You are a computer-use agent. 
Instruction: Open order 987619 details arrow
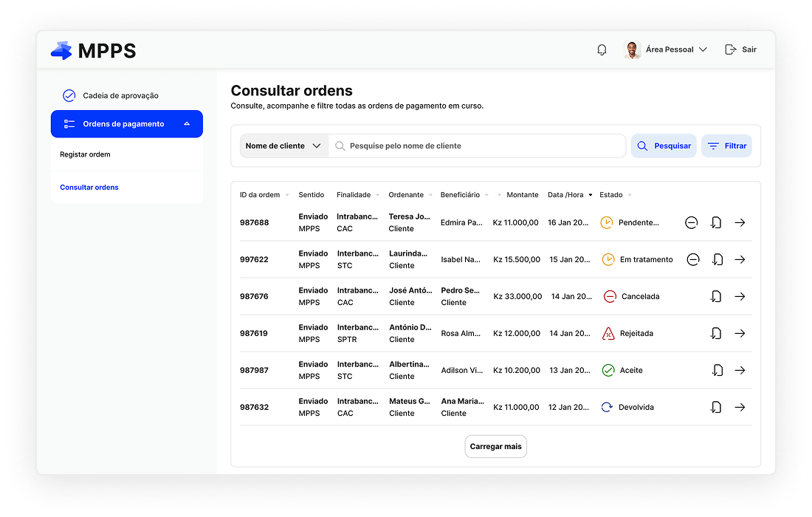coord(740,333)
